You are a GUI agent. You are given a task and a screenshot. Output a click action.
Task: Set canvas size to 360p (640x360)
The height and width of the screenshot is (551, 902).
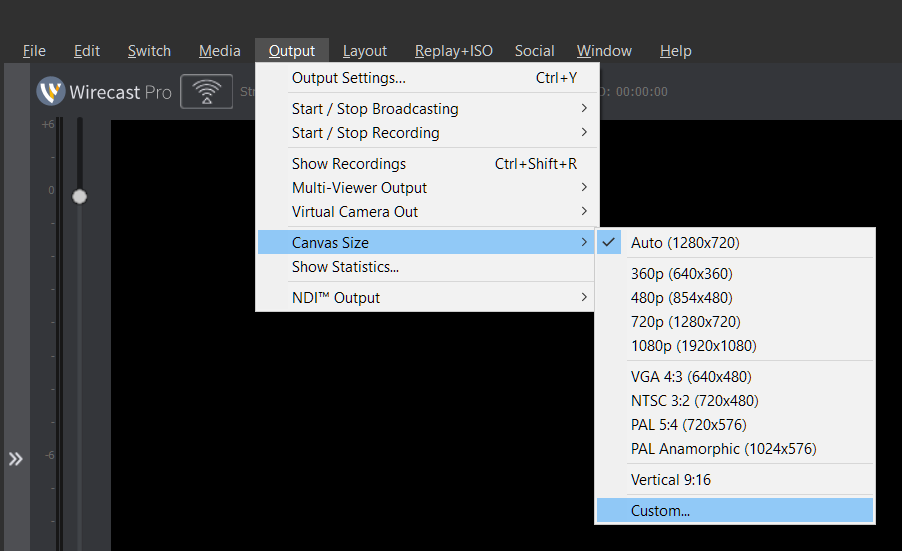[735, 274]
